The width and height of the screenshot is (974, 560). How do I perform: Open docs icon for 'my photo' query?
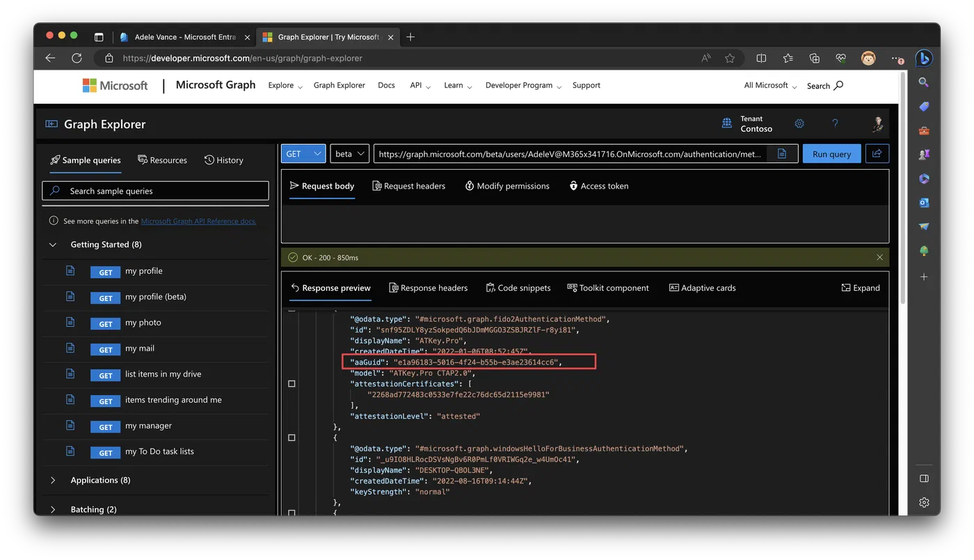click(x=70, y=322)
